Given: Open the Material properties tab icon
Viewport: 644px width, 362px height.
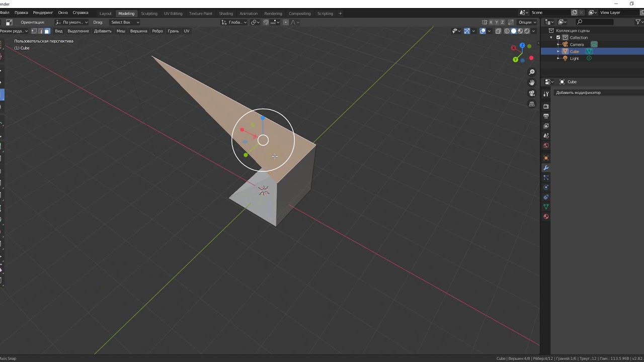Looking at the screenshot, I should click(546, 217).
